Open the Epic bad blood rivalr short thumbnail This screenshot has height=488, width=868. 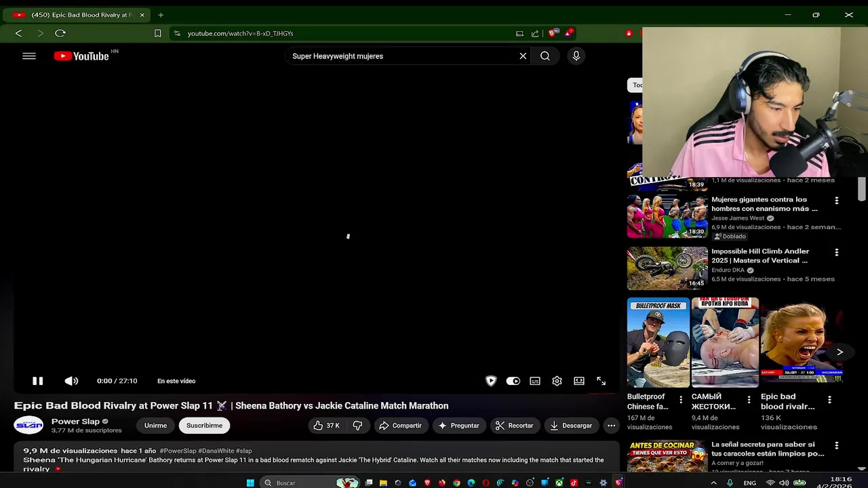click(x=802, y=342)
